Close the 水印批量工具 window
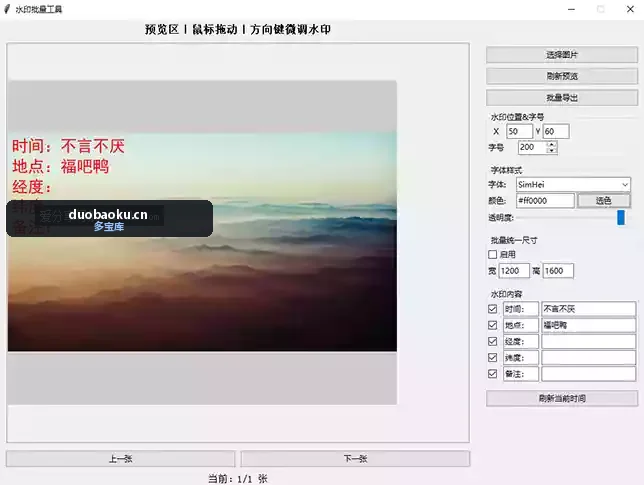 [630, 9]
